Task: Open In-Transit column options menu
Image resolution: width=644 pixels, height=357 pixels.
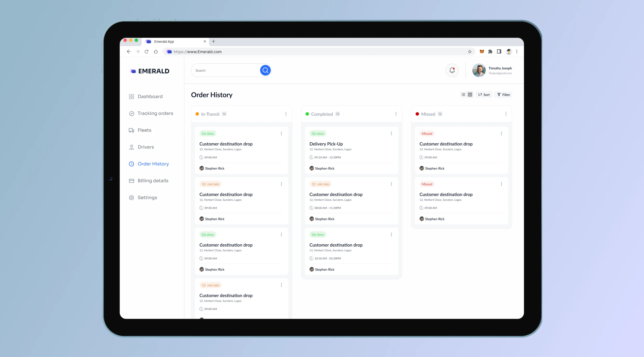Action: 286,114
